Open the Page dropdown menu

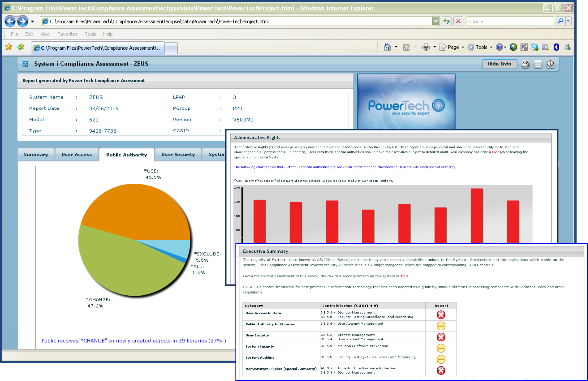click(452, 47)
